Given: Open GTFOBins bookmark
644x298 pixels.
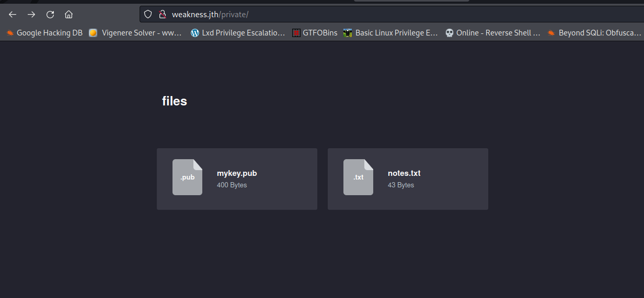Looking at the screenshot, I should tap(315, 33).
